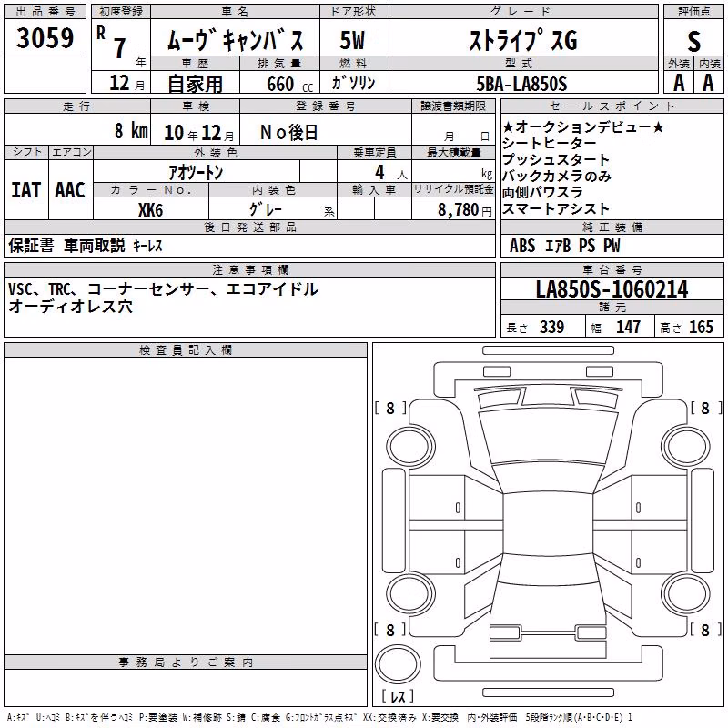The height and width of the screenshot is (728, 728).
Task: Click the lot number 3059
Action: click(45, 38)
